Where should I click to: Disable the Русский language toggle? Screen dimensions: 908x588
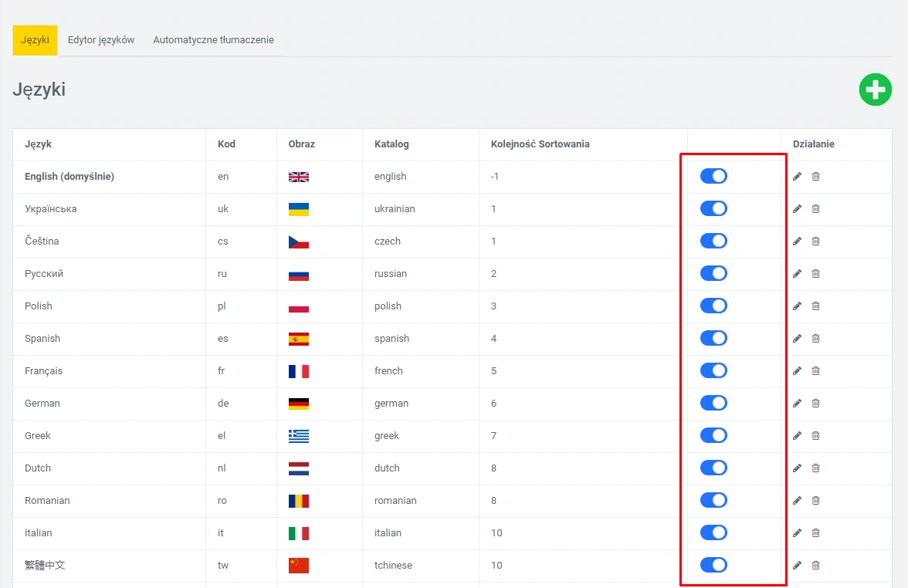pyautogui.click(x=713, y=274)
